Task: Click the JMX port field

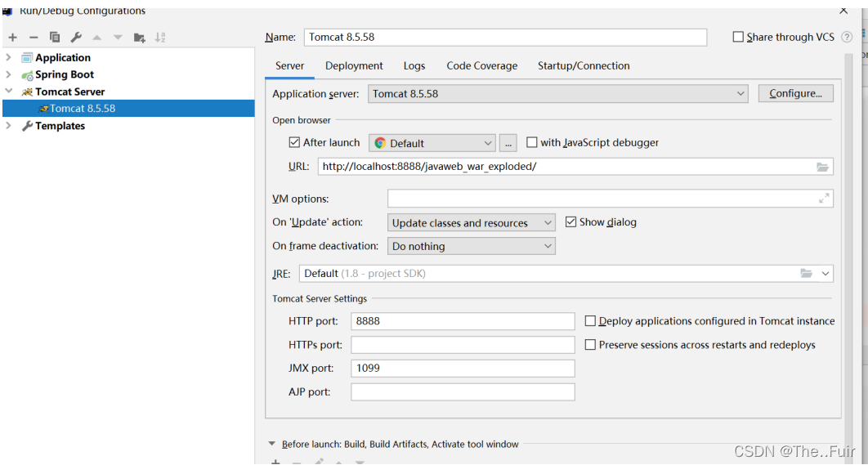Action: (x=463, y=368)
